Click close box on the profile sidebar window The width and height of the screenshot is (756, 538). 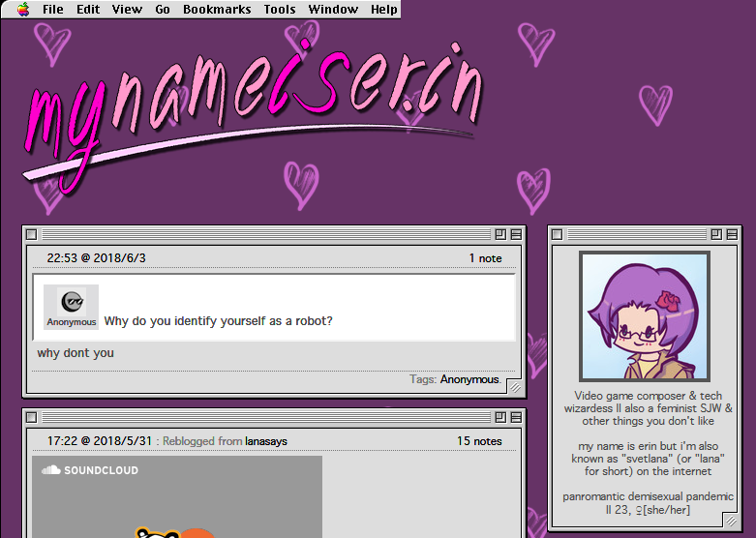coord(557,234)
